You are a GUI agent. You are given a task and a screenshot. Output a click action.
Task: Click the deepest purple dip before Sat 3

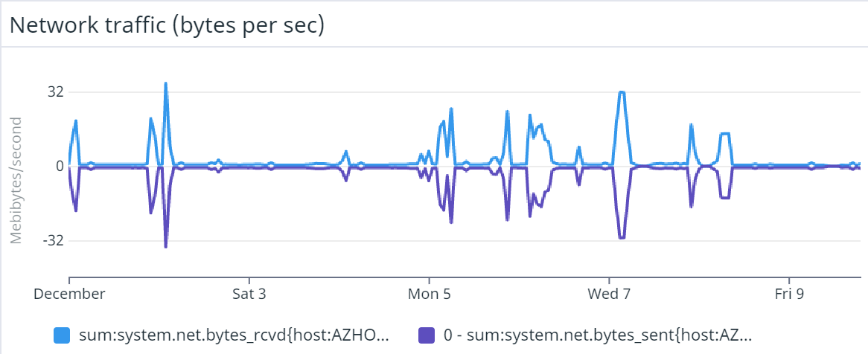coord(165,246)
